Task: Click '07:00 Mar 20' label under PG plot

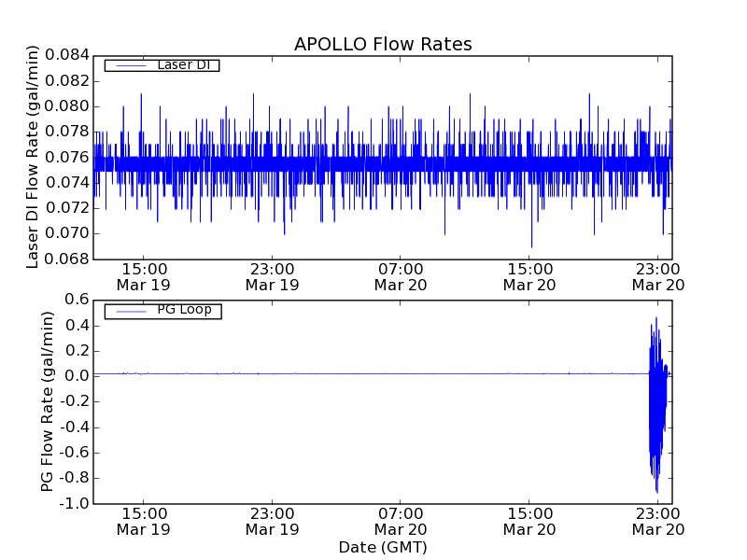Action: 401,522
